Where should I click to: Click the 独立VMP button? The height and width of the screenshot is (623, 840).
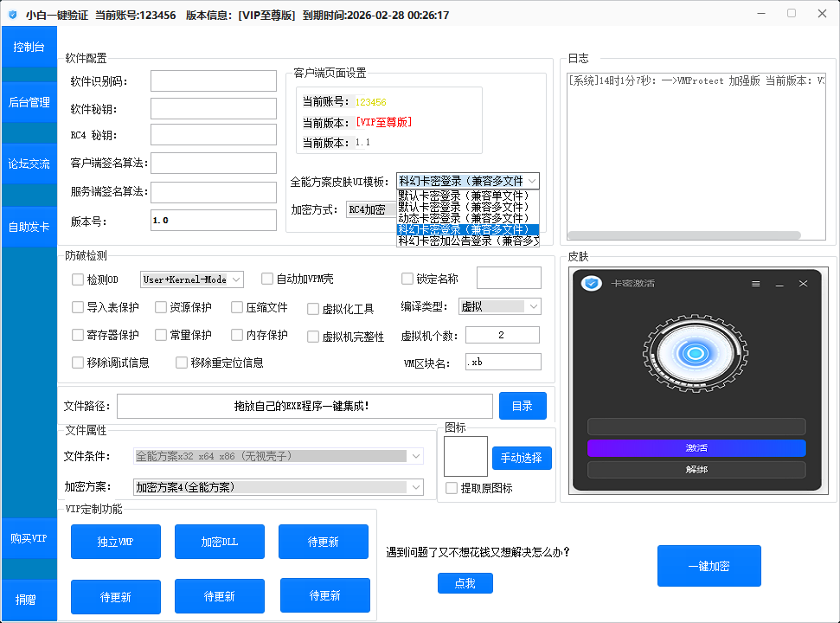tap(115, 542)
